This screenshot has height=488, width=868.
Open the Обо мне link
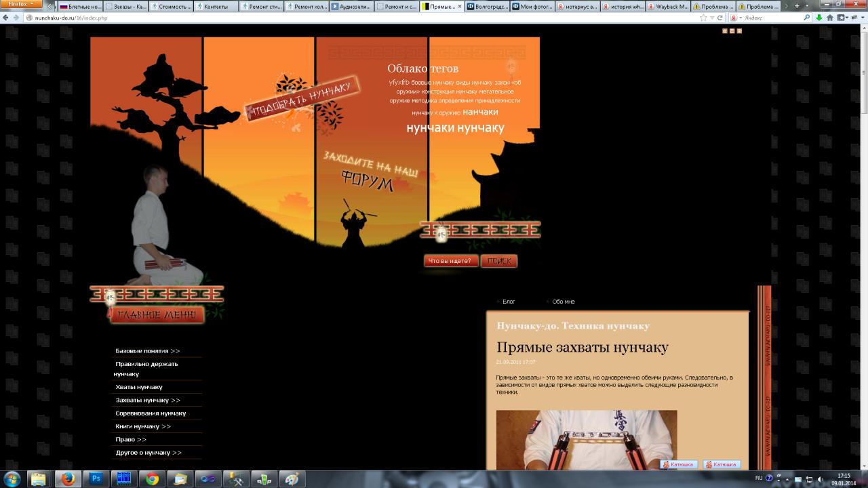click(564, 302)
